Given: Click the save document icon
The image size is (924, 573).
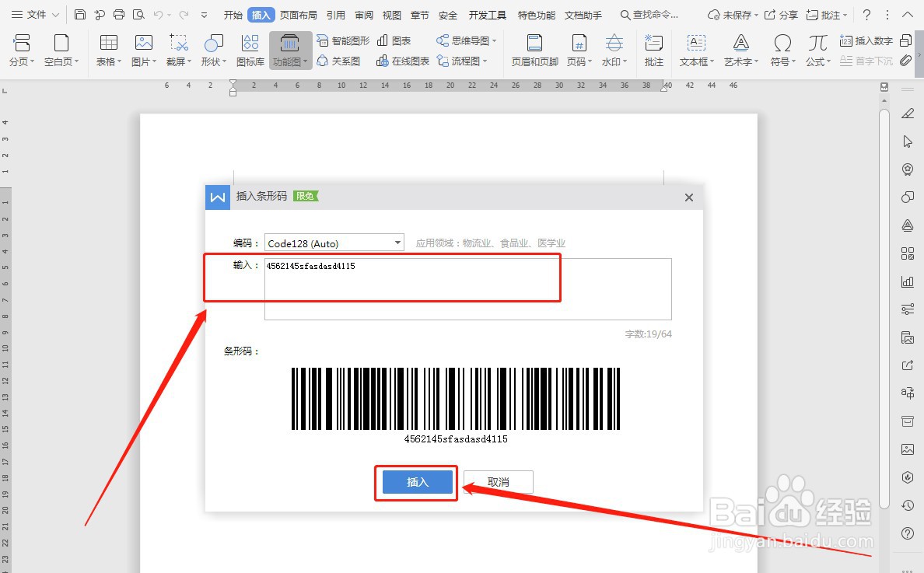Looking at the screenshot, I should (79, 15).
